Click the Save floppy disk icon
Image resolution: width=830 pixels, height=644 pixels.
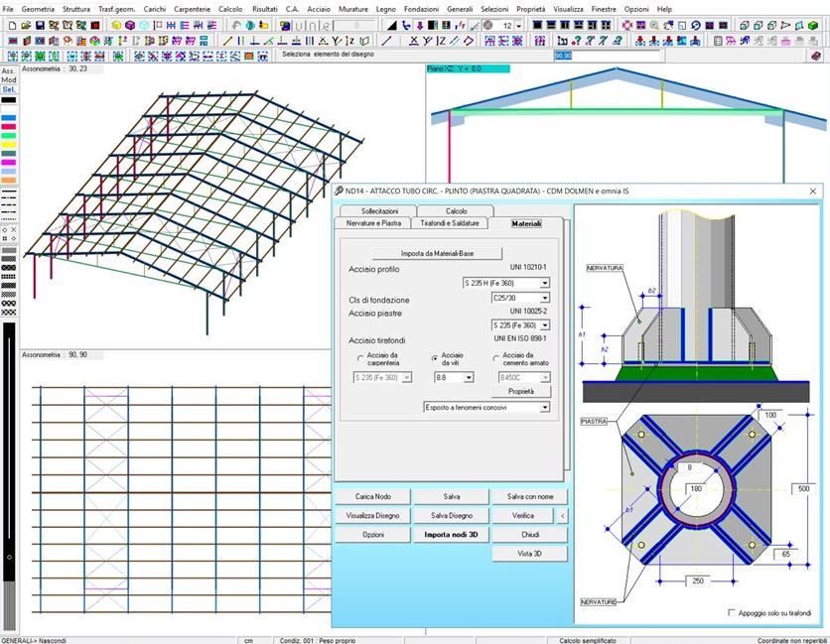(x=38, y=25)
